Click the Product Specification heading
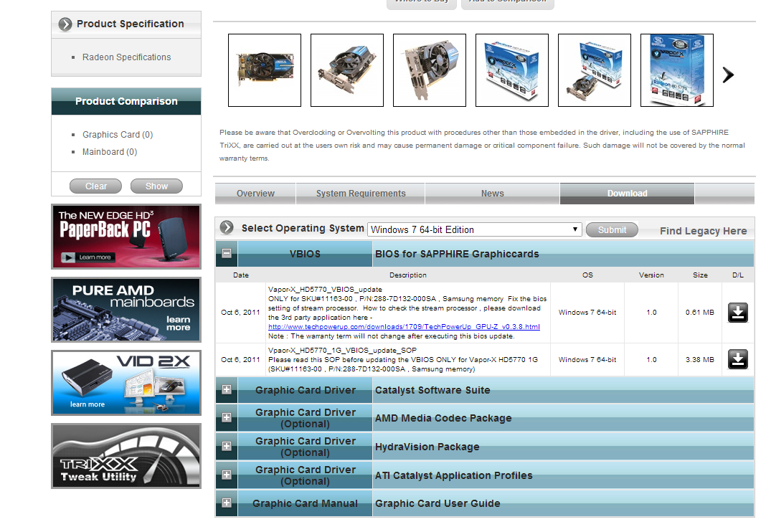Image resolution: width=766 pixels, height=532 pixels. coord(131,24)
